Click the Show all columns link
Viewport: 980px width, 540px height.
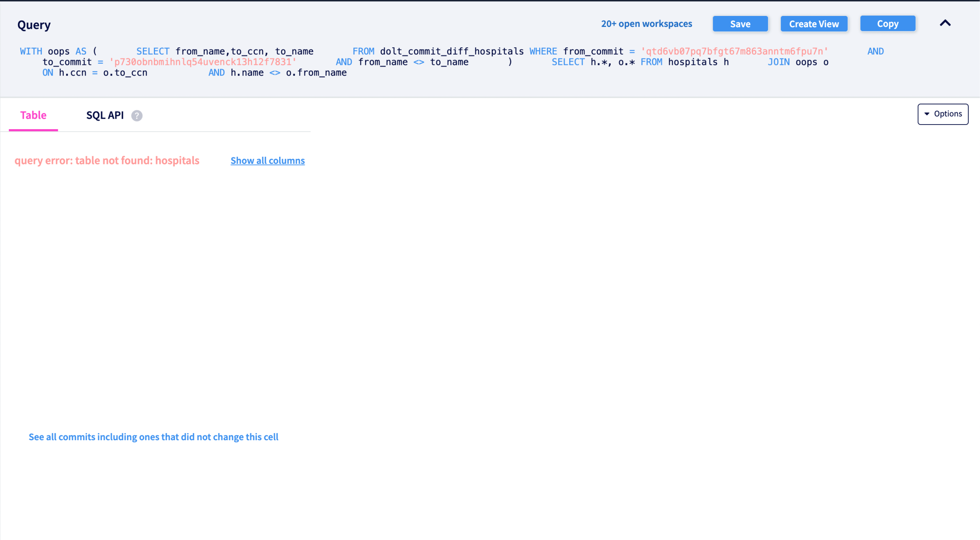click(267, 161)
